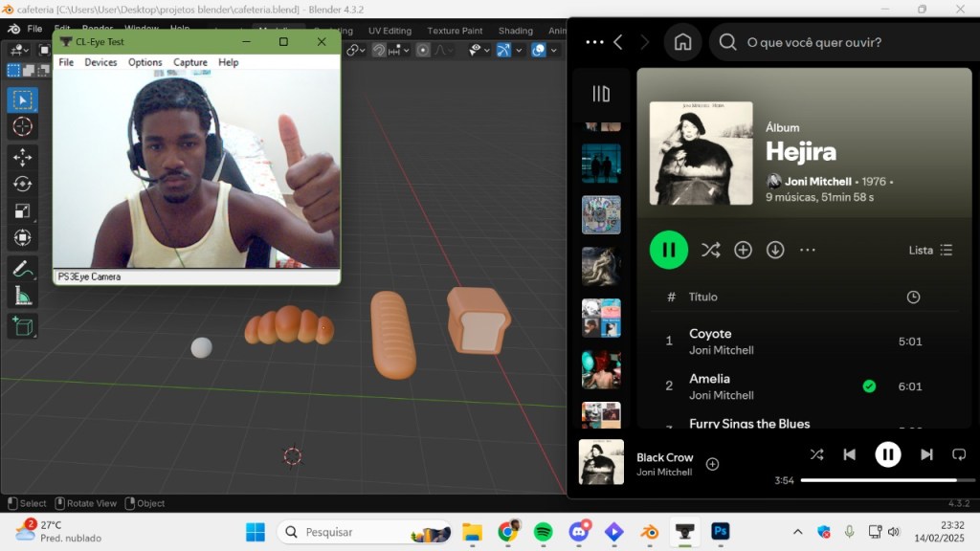This screenshot has height=551, width=980.
Task: Download the Hejira album
Action: click(775, 250)
